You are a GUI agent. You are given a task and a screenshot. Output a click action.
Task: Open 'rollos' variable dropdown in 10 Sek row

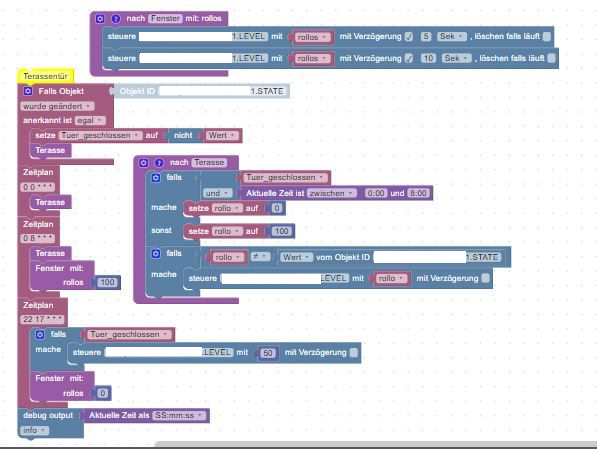click(312, 58)
